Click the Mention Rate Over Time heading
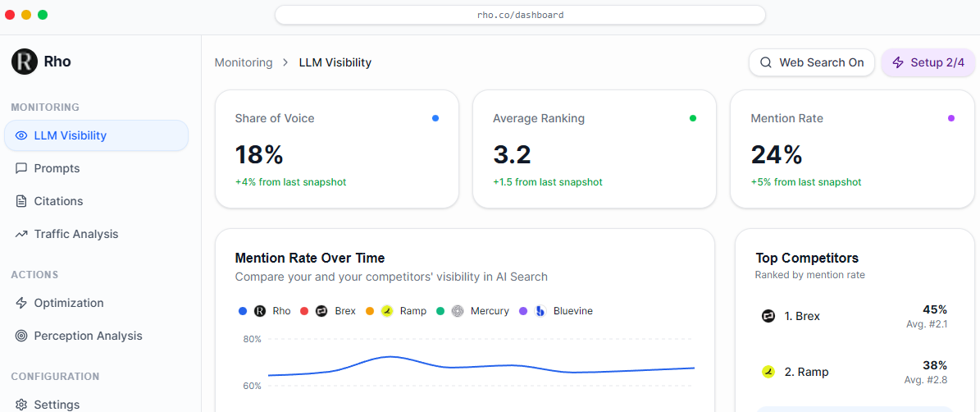 310,258
